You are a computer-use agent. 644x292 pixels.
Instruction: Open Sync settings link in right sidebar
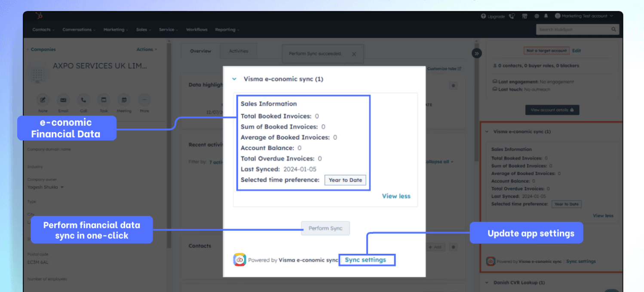(581, 261)
